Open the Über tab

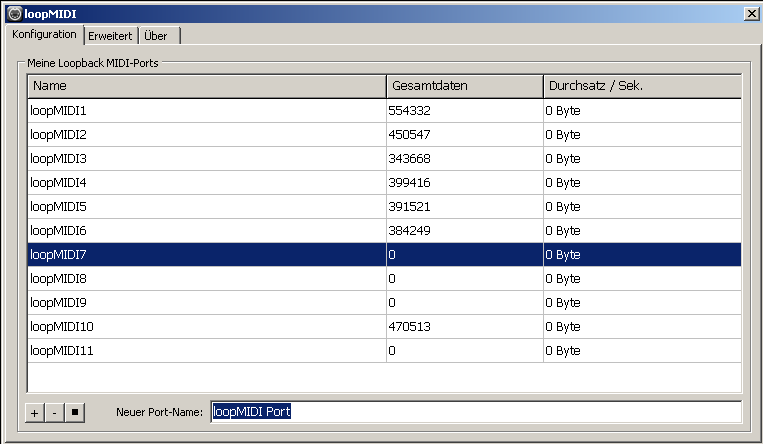(159, 36)
